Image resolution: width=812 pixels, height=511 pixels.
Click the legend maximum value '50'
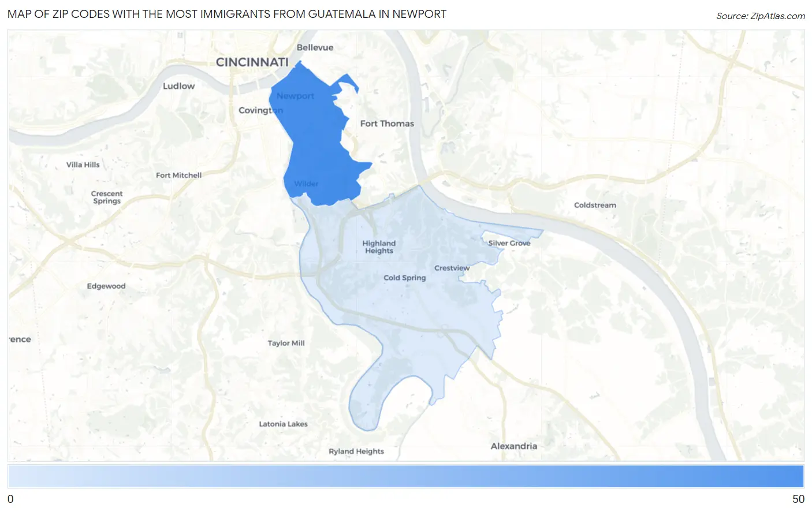point(798,499)
